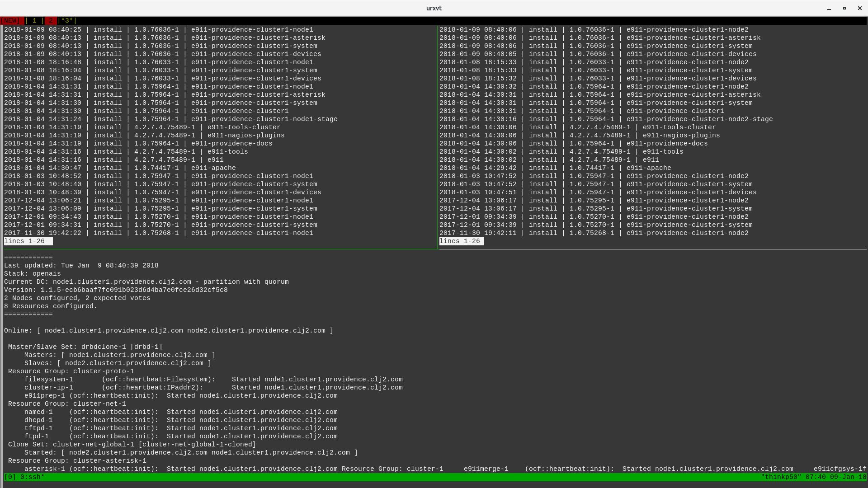
Task: Click 'Clone Set: cluster-net-global-1' line
Action: coord(132,445)
